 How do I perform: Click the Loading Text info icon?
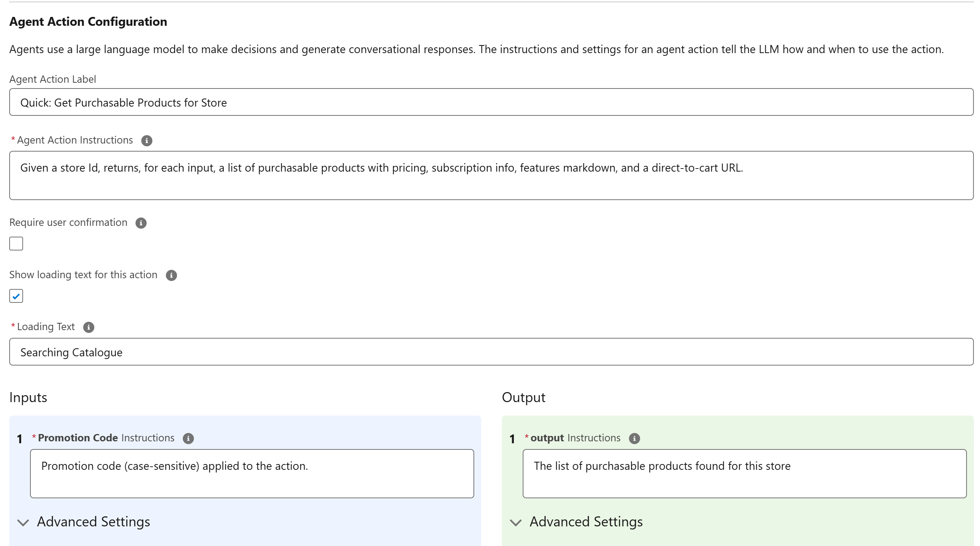pos(88,327)
